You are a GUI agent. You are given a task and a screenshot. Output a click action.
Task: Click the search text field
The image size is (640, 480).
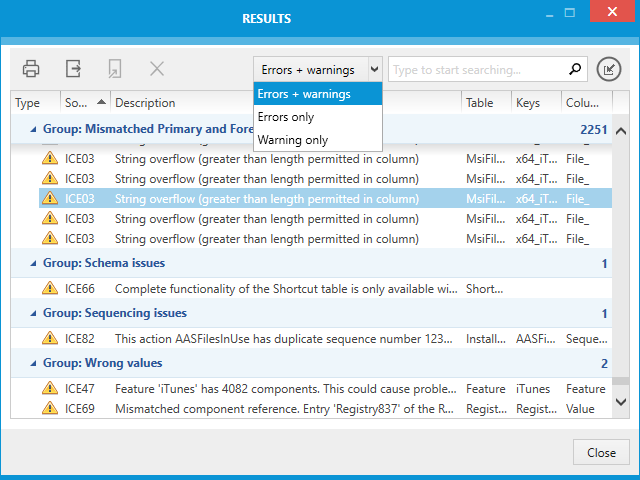click(x=477, y=70)
